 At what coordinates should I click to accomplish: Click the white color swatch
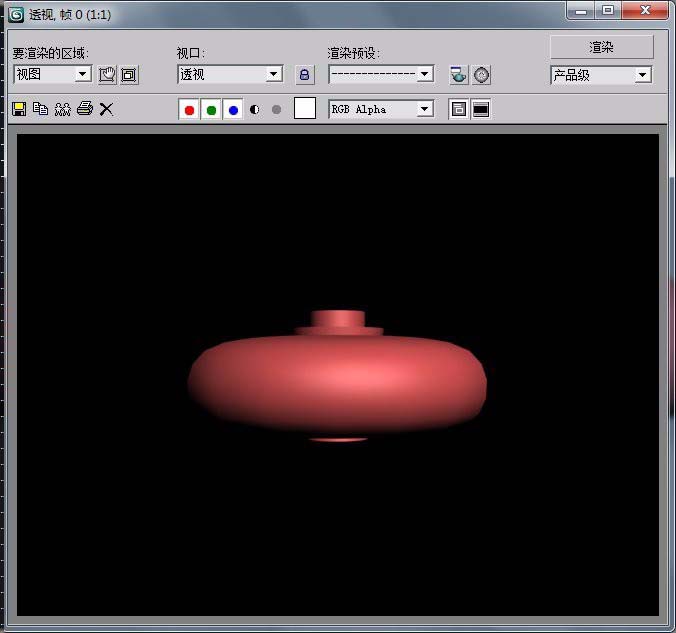pyautogui.click(x=305, y=109)
